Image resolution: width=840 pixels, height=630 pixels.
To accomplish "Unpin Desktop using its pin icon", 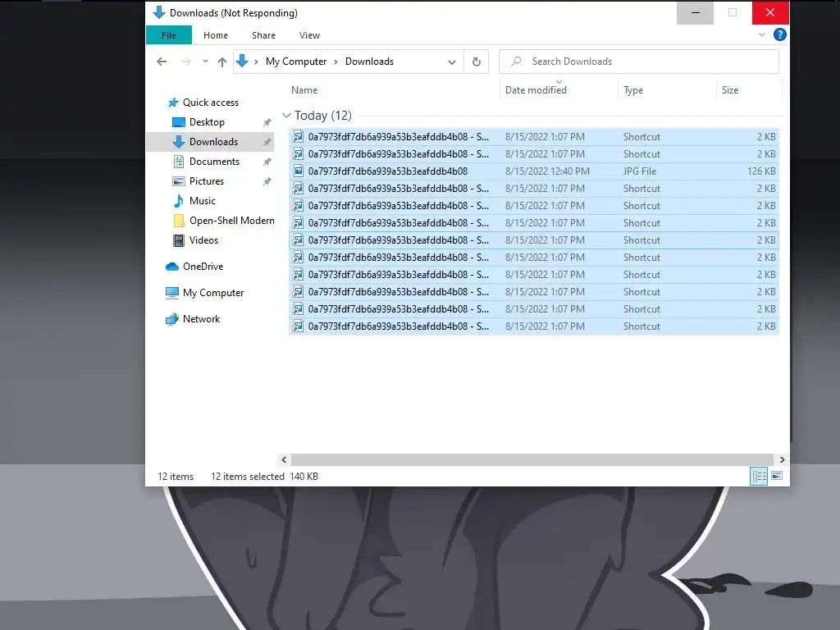I will coord(267,123).
